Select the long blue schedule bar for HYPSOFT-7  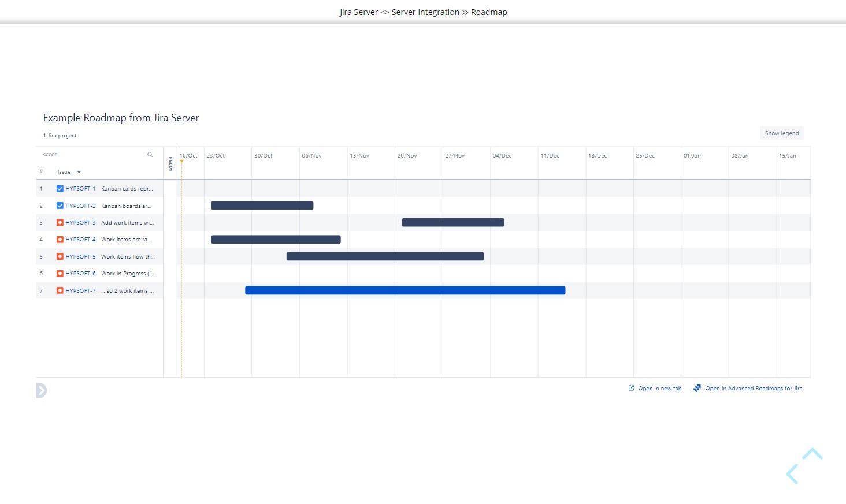click(405, 290)
